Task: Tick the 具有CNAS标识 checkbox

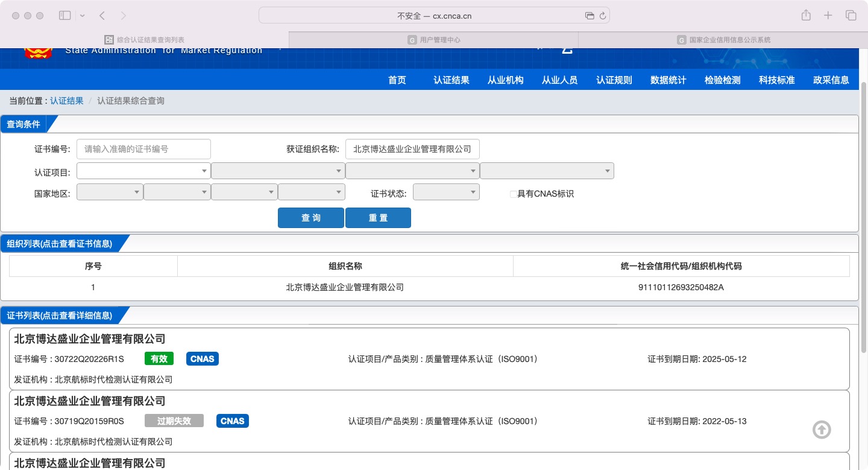Action: click(514, 194)
